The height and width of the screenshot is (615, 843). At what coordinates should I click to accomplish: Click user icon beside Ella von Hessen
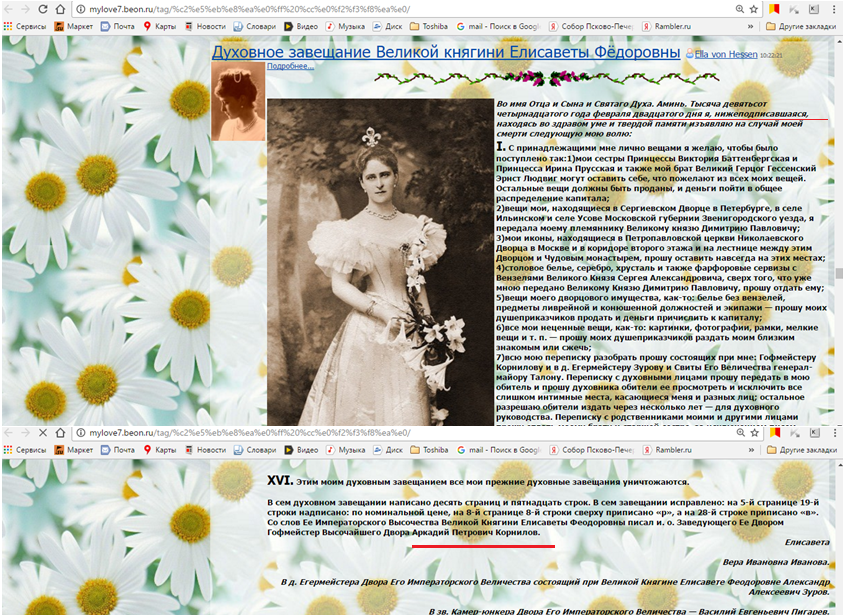[x=690, y=53]
